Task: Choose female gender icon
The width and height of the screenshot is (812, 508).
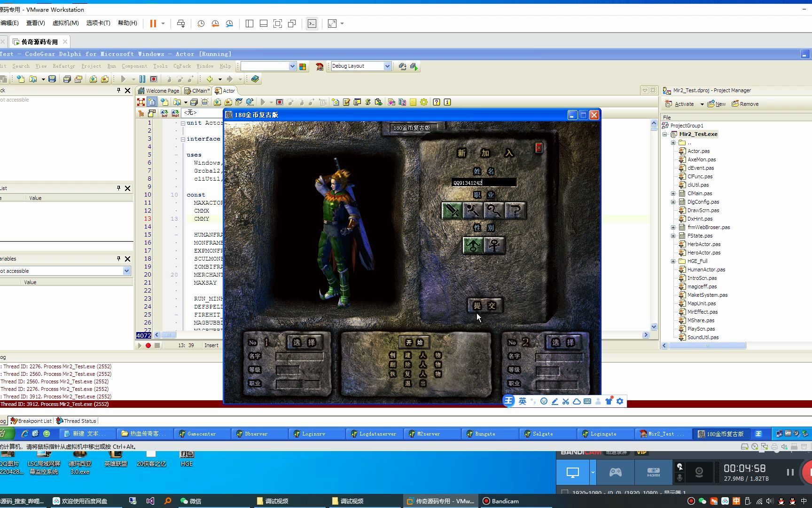Action: click(x=494, y=245)
